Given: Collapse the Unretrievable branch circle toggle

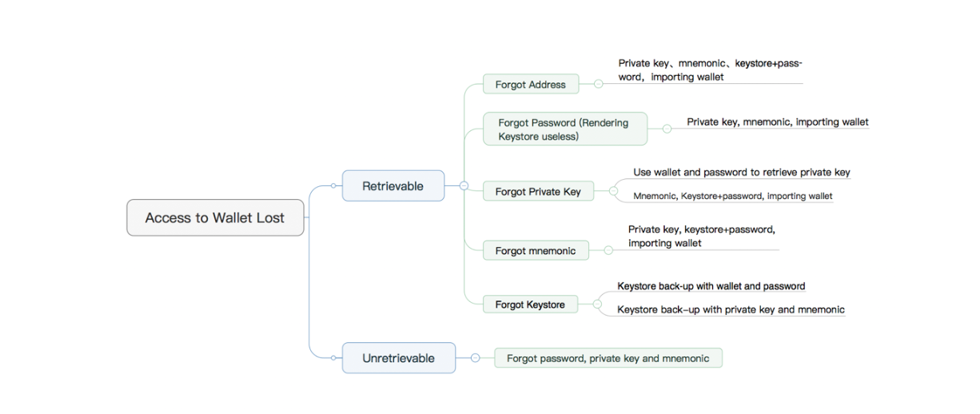Looking at the screenshot, I should pyautogui.click(x=475, y=358).
